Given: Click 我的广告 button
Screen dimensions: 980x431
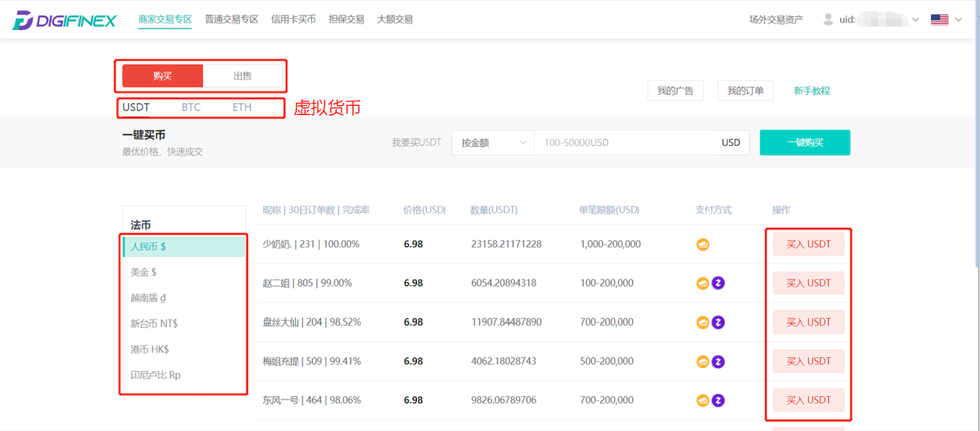Looking at the screenshot, I should click(x=675, y=91).
